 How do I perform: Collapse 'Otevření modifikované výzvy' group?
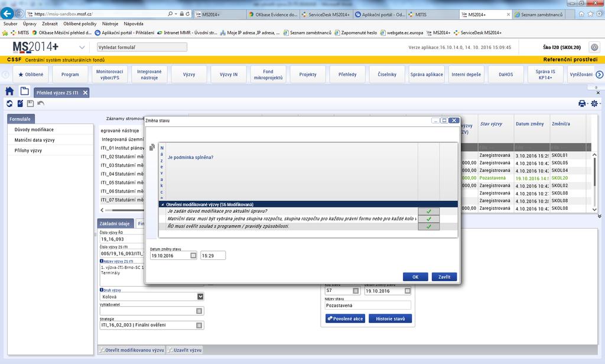pos(162,204)
